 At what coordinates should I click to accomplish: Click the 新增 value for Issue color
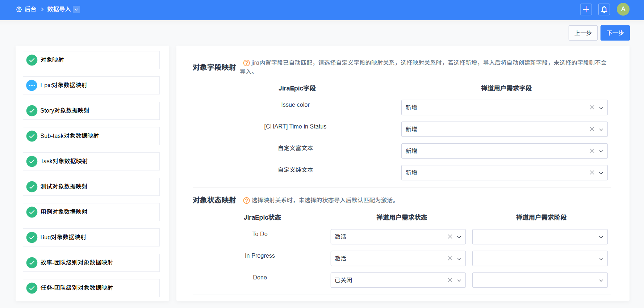411,107
